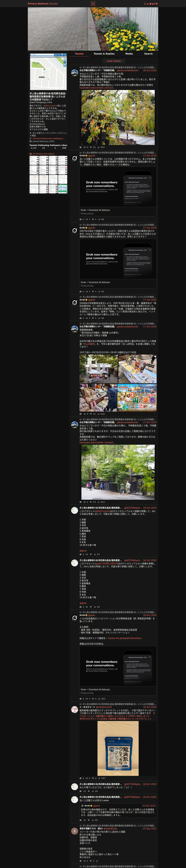The width and height of the screenshot is (186, 868).
Task: Open @6411inoino mention in profile bio
Action: [x=50, y=105]
